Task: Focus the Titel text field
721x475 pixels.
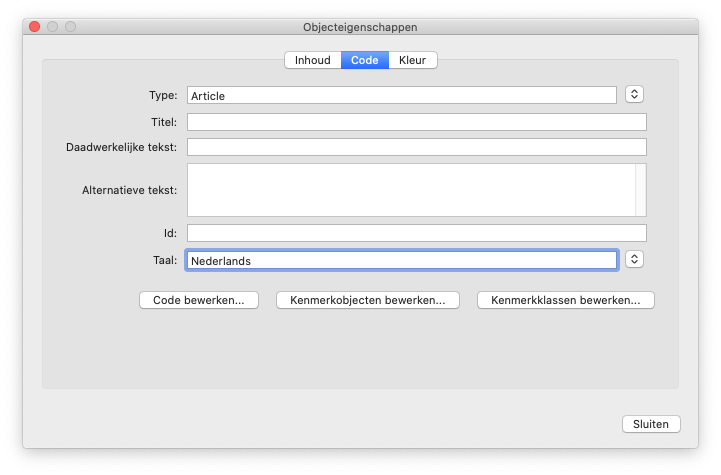Action: [416, 122]
